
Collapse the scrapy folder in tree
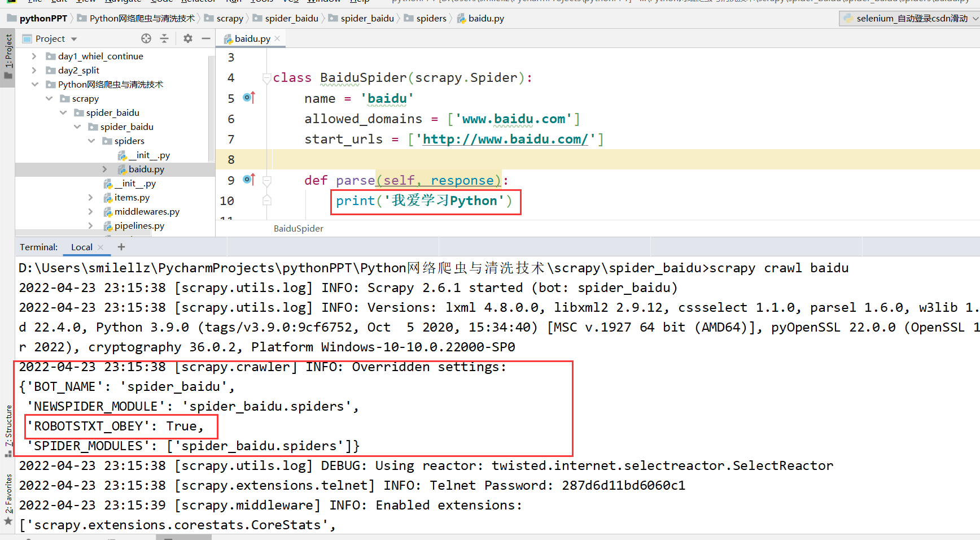(49, 98)
